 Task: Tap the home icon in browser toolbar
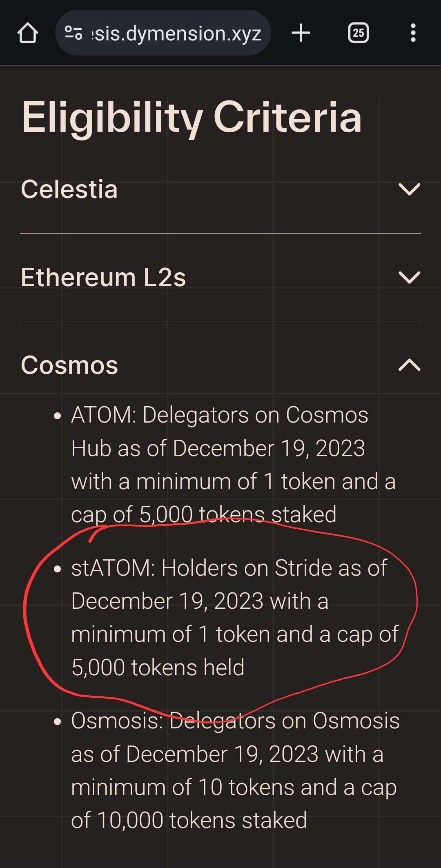(x=28, y=33)
